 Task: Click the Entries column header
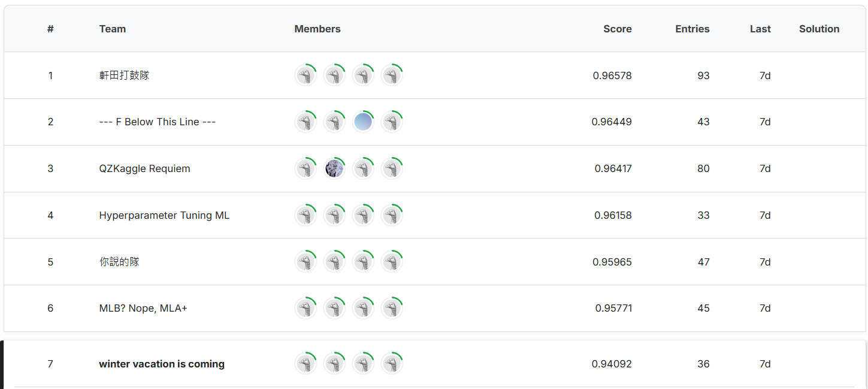tap(692, 29)
